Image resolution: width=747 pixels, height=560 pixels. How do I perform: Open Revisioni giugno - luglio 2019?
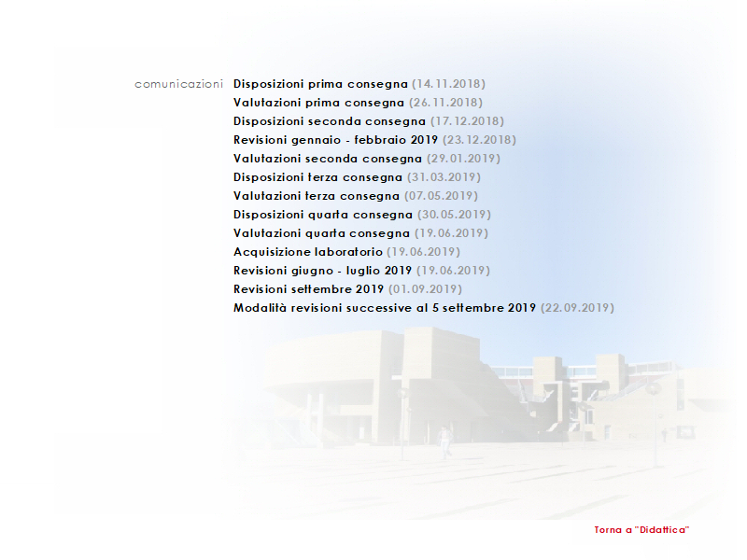click(x=322, y=271)
